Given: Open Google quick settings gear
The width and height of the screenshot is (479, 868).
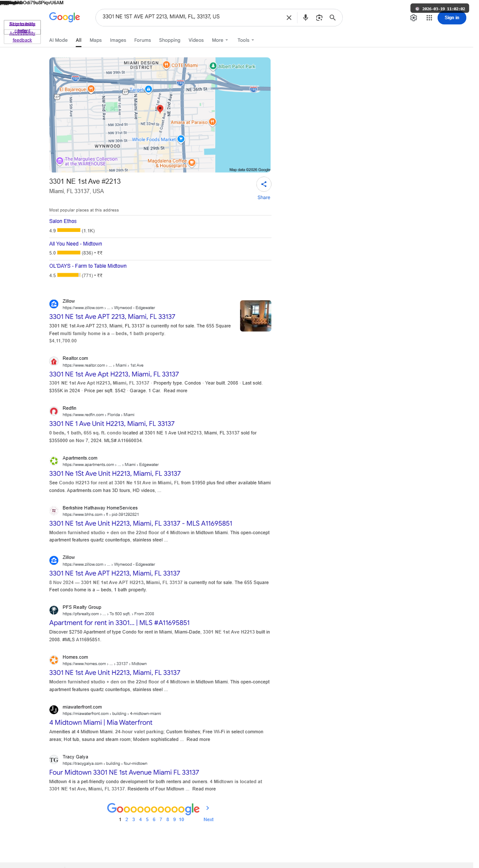Looking at the screenshot, I should (413, 17).
